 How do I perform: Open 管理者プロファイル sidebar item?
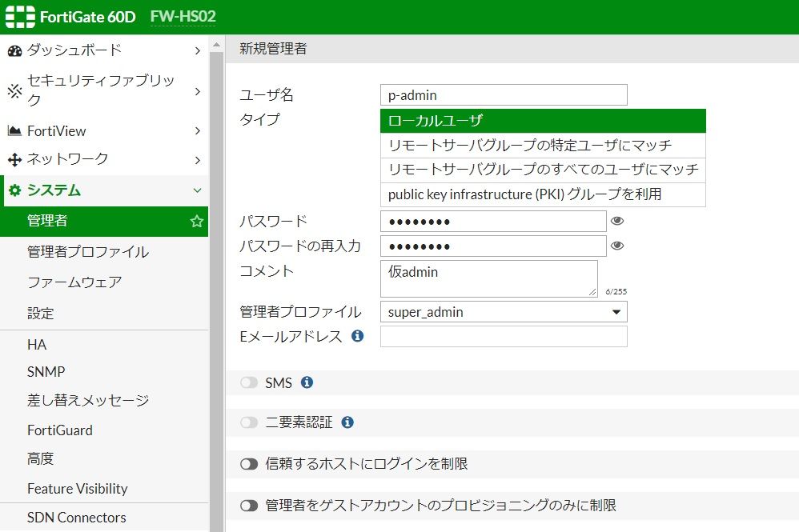tap(104, 251)
